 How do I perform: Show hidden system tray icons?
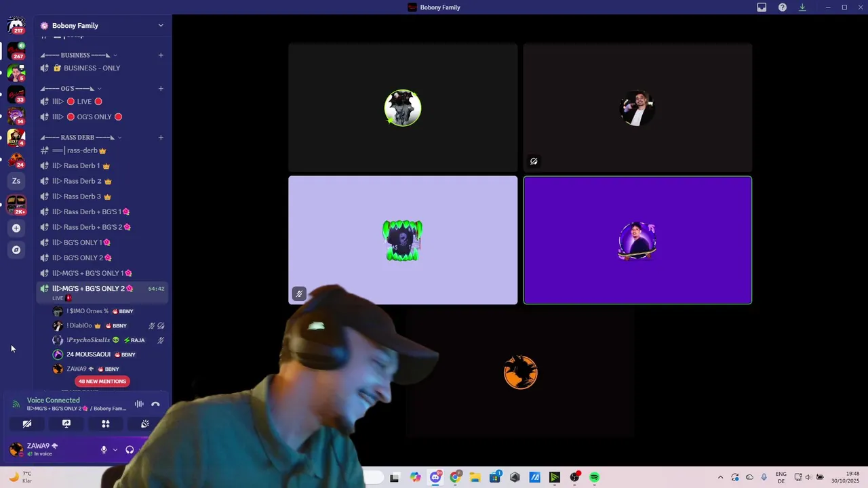coord(720,477)
